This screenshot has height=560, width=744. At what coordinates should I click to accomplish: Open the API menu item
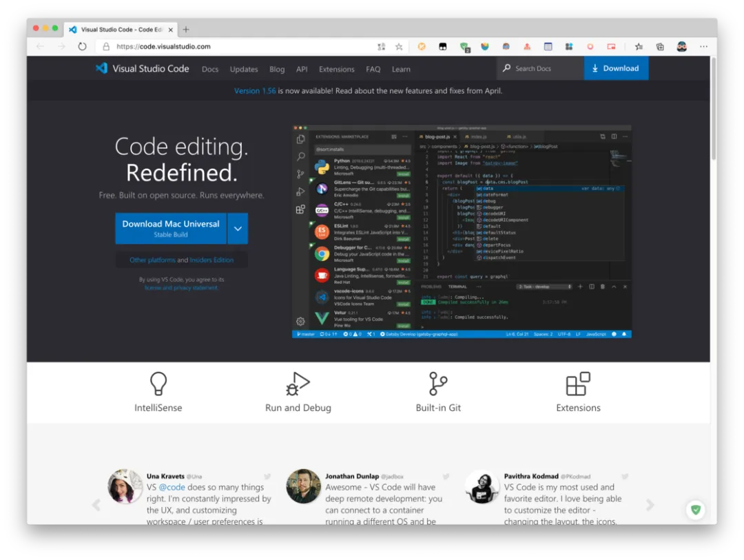pos(302,70)
